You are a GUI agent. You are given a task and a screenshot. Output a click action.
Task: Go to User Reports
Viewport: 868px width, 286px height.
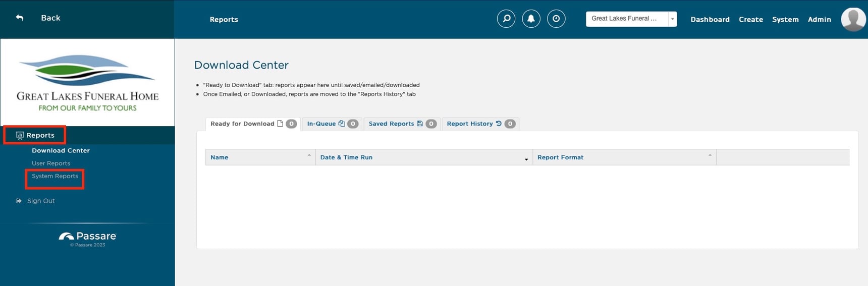point(51,163)
